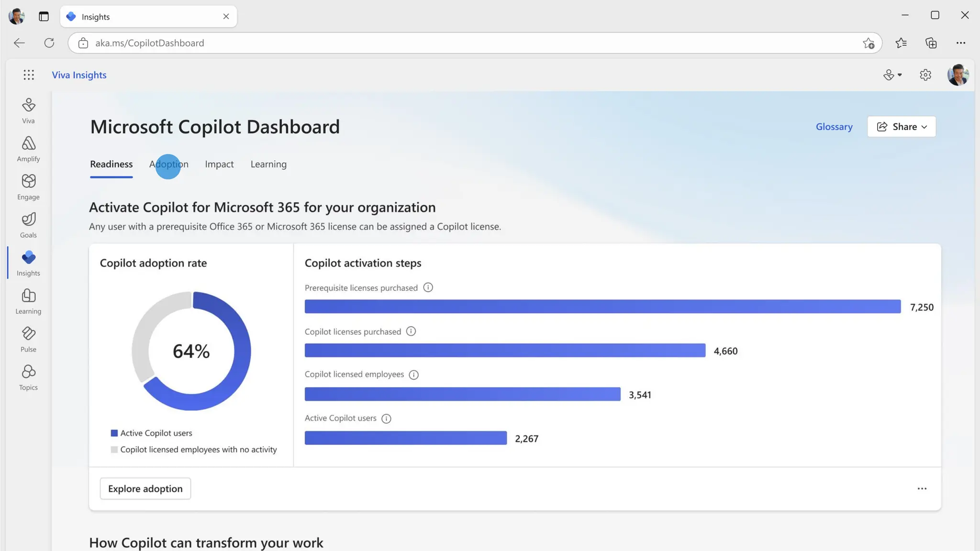
Task: Open the app launcher waffle grid
Action: (x=29, y=75)
